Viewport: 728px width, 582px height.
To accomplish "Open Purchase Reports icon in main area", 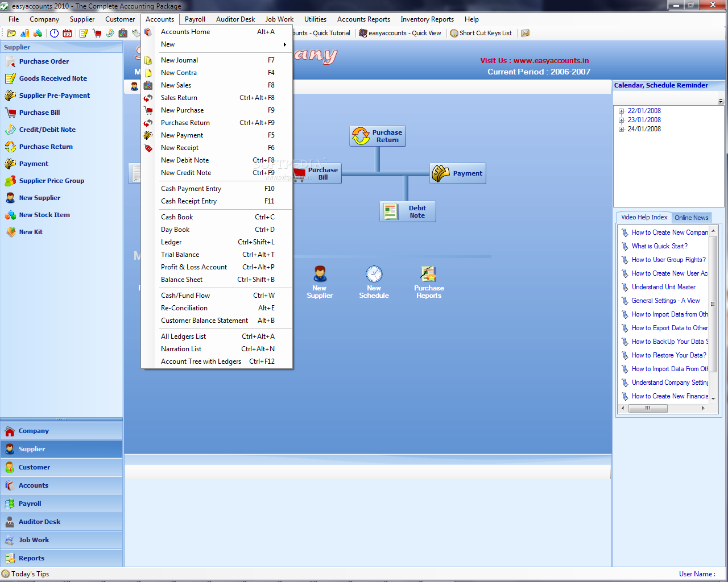I will tap(429, 282).
